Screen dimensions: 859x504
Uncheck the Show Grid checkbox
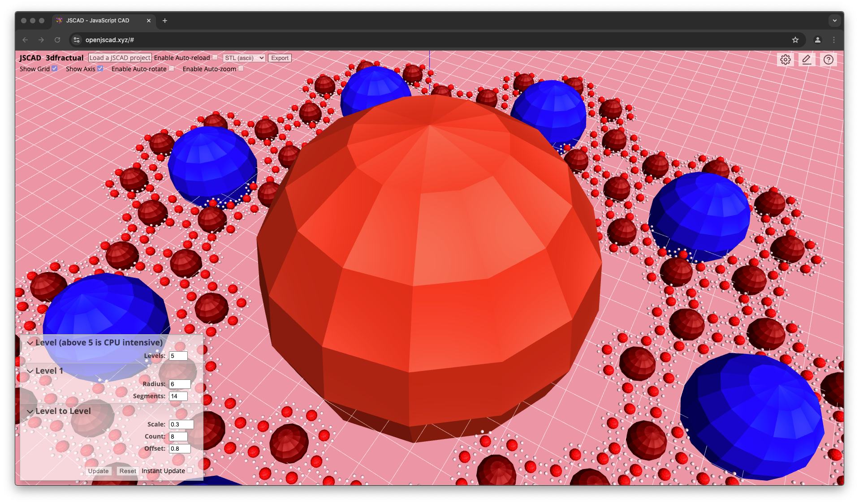tap(55, 69)
